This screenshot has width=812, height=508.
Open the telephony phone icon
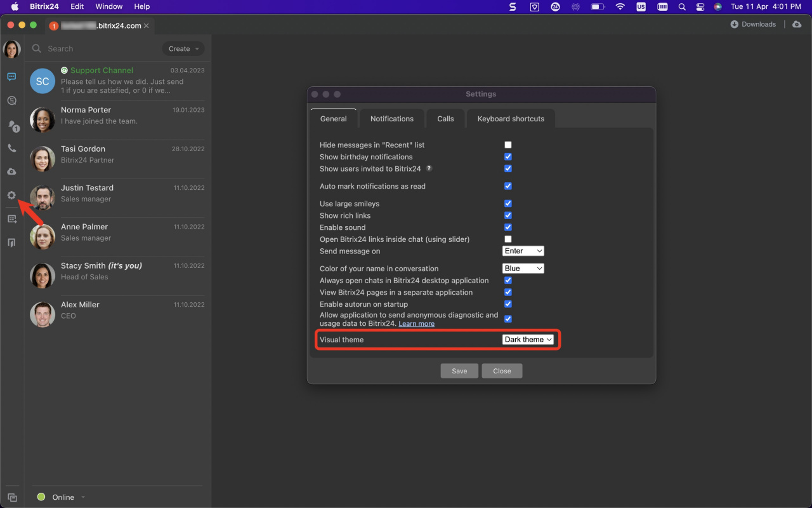[x=11, y=148]
